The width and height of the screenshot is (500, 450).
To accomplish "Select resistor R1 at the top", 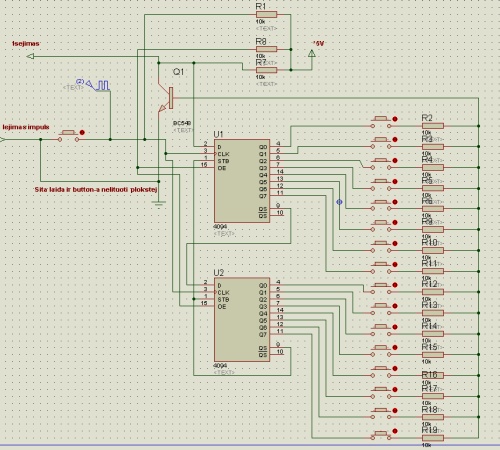I will coord(266,14).
